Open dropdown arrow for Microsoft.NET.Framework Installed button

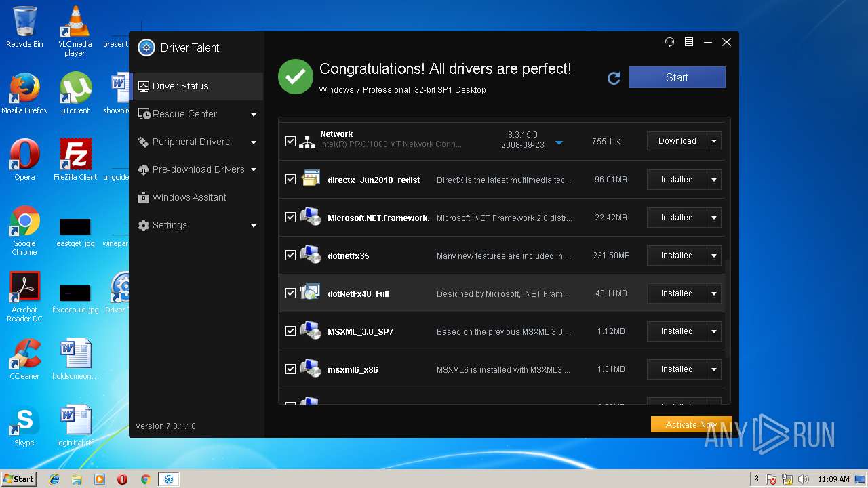(x=713, y=218)
